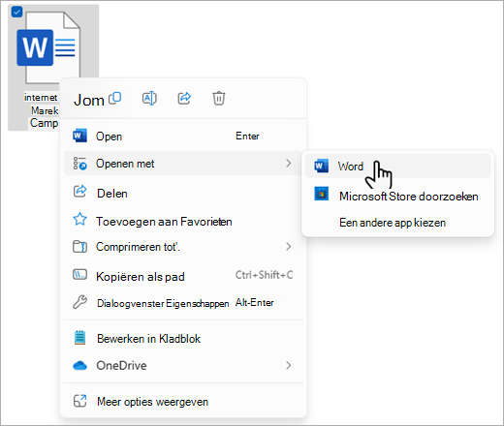Click the share icon in context menu header
Image resolution: width=504 pixels, height=426 pixels.
point(184,98)
